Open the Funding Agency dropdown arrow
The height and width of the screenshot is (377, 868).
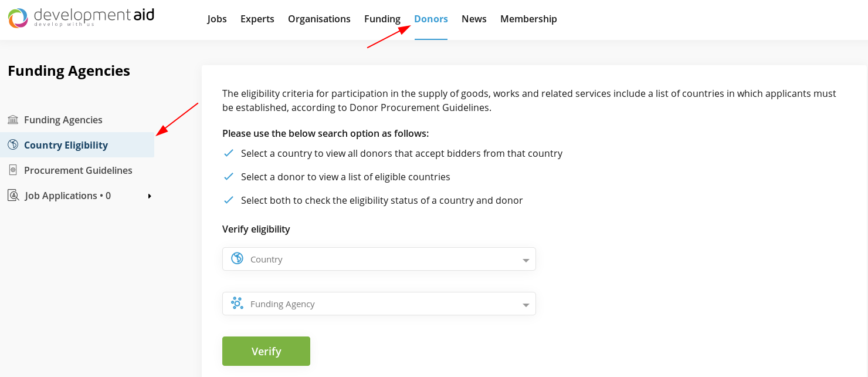tap(525, 305)
